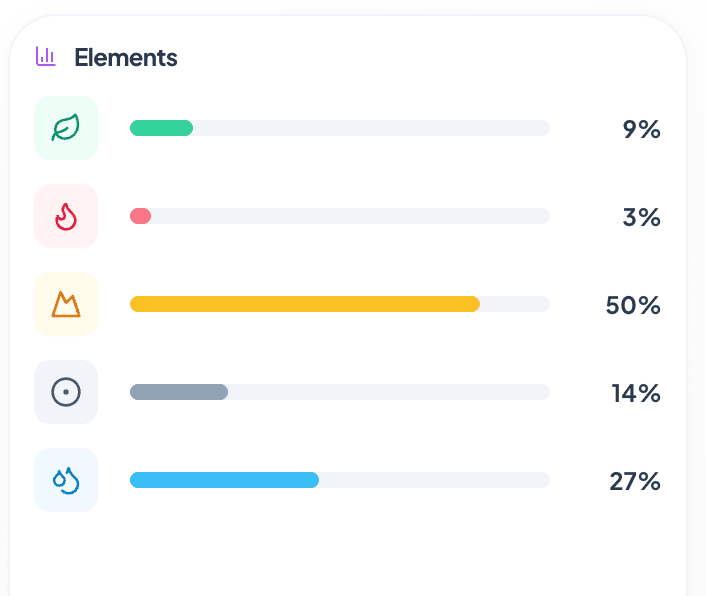
Task: Click the blue droplets Water element icon
Action: 66,480
